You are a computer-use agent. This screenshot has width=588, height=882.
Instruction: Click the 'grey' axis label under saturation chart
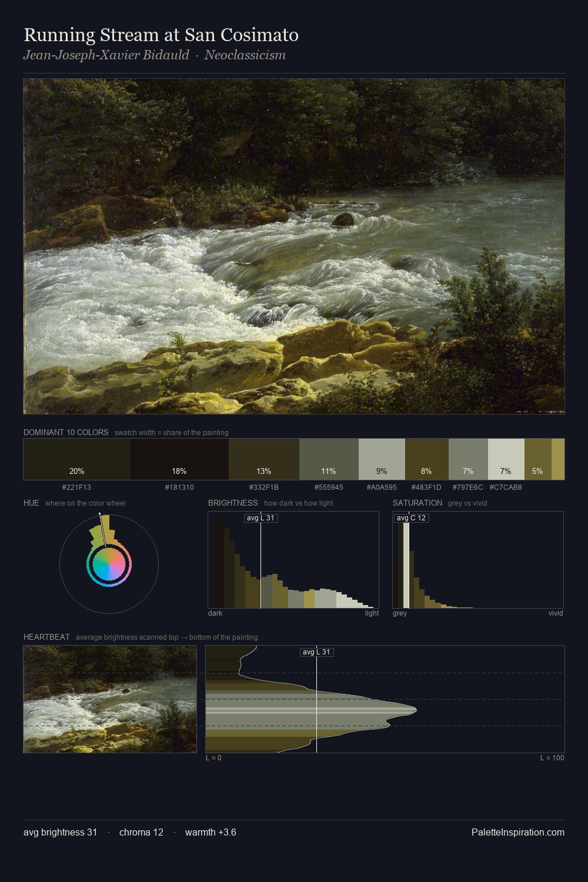coord(400,613)
